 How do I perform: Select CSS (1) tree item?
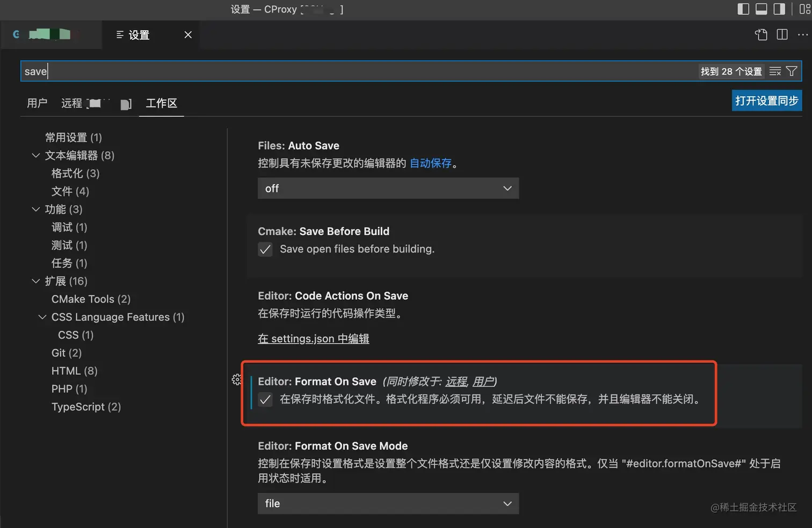click(x=76, y=335)
